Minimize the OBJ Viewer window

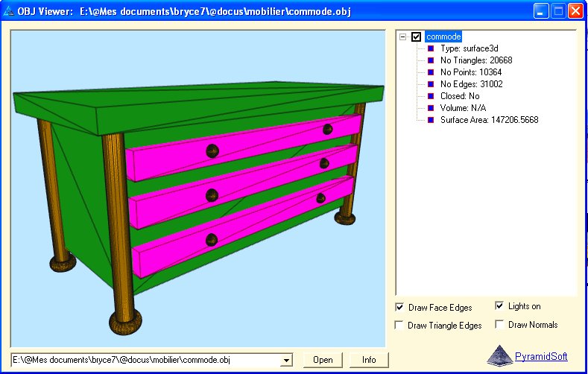[x=540, y=11]
